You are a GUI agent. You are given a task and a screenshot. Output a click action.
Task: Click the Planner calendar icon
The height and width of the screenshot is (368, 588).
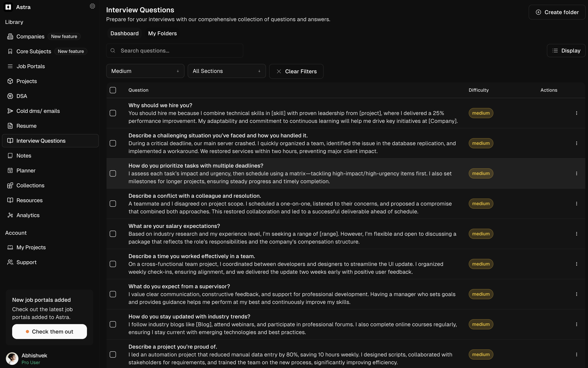tap(10, 171)
